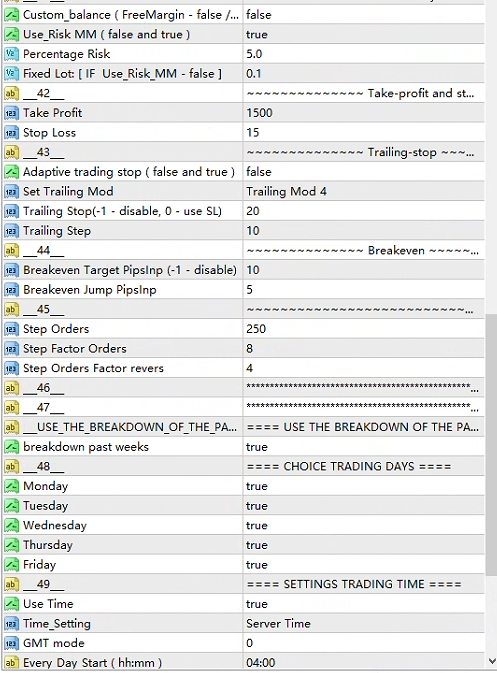The width and height of the screenshot is (497, 673).
Task: Click the double-type icon beside Percentage Risk
Action: tap(12, 54)
